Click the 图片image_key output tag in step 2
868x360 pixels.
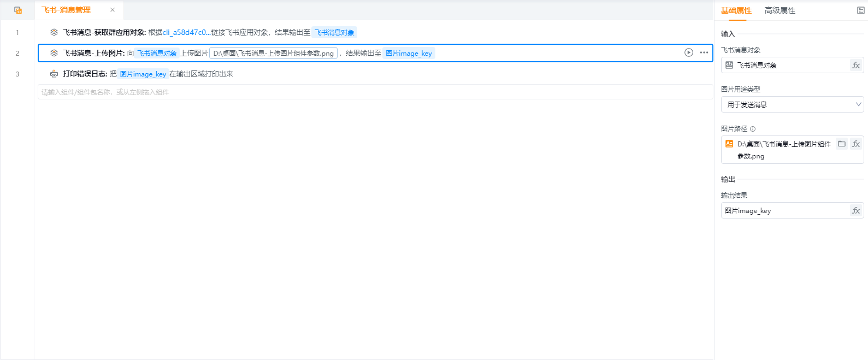click(409, 53)
